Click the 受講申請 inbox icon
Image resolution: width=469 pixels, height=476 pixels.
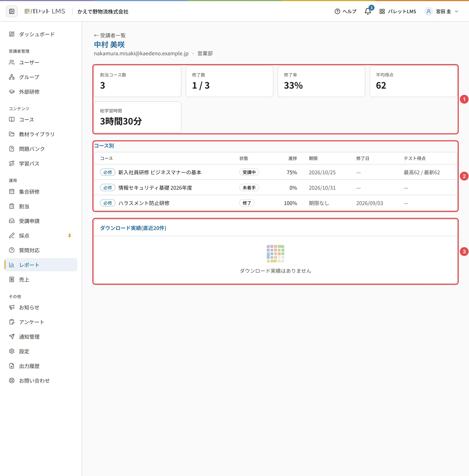click(12, 221)
